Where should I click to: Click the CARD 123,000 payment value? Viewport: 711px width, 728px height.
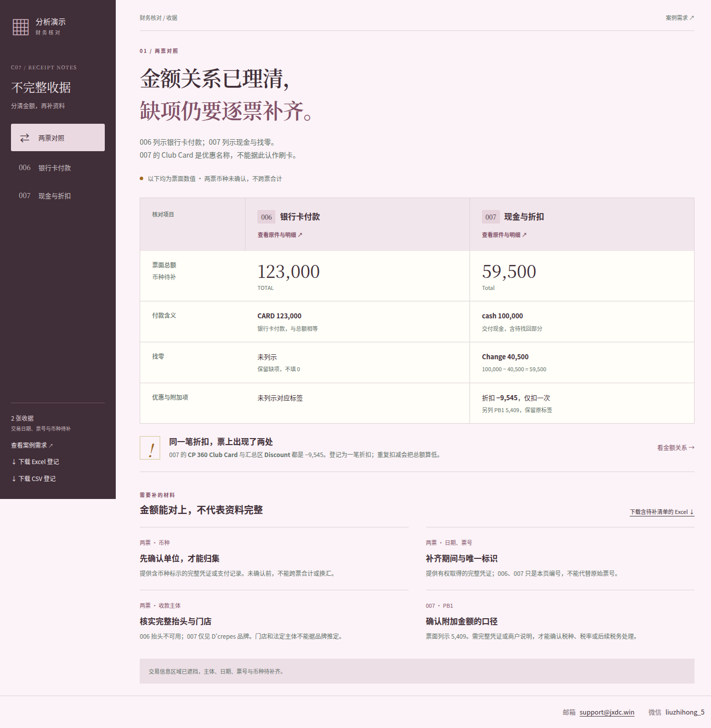(279, 316)
